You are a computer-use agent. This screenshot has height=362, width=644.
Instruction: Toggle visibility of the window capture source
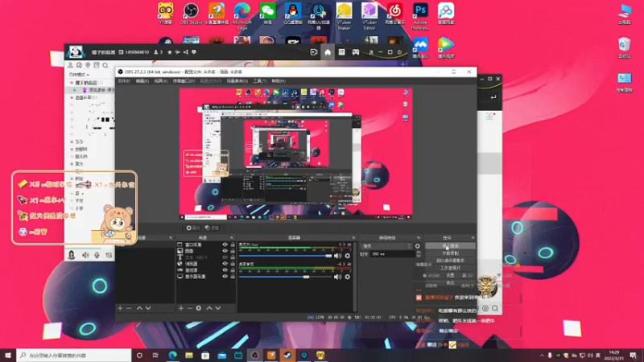[x=225, y=245]
